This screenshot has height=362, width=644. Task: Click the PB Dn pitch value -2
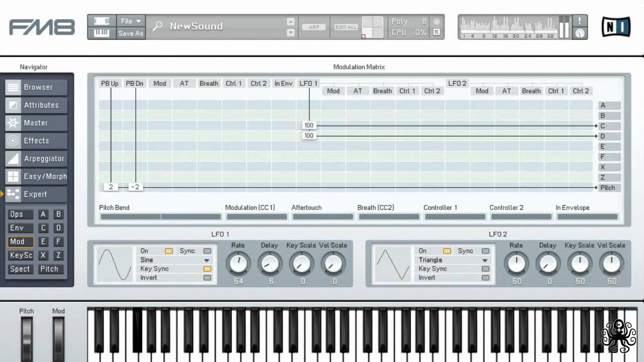[136, 187]
